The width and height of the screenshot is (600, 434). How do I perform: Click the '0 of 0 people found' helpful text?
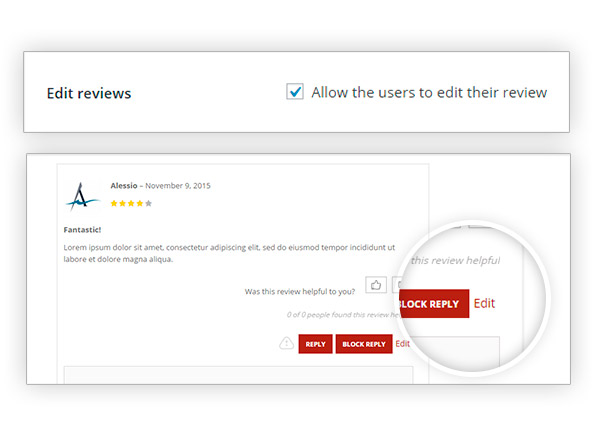344,315
